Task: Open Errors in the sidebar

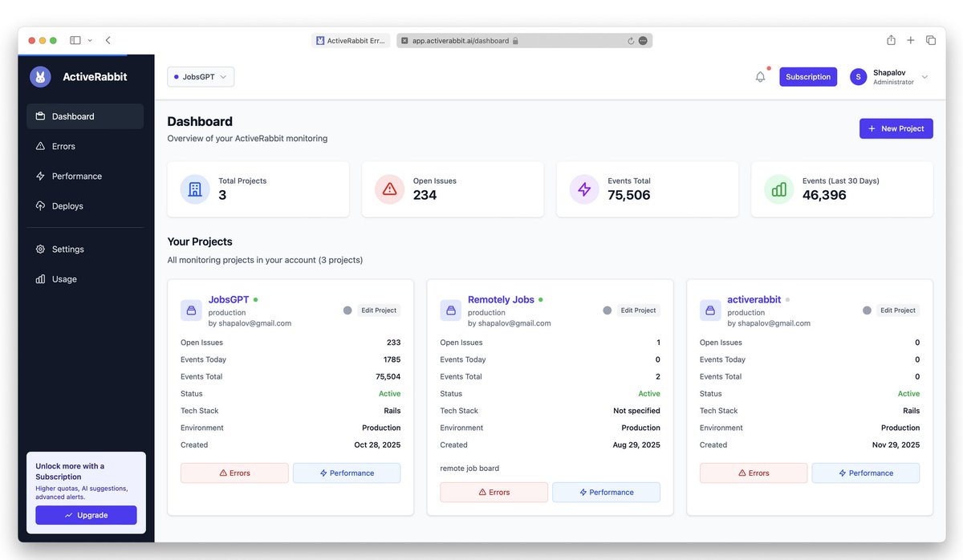Action: (x=85, y=146)
